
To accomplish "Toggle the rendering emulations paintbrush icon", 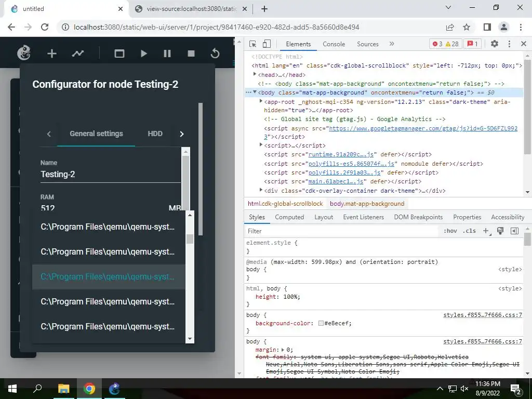I will [500, 231].
